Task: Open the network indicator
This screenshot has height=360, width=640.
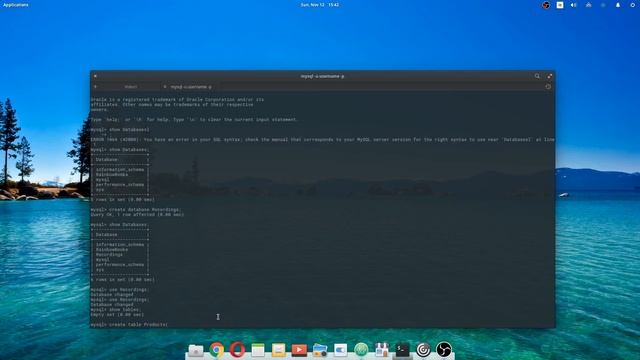Action: click(588, 5)
